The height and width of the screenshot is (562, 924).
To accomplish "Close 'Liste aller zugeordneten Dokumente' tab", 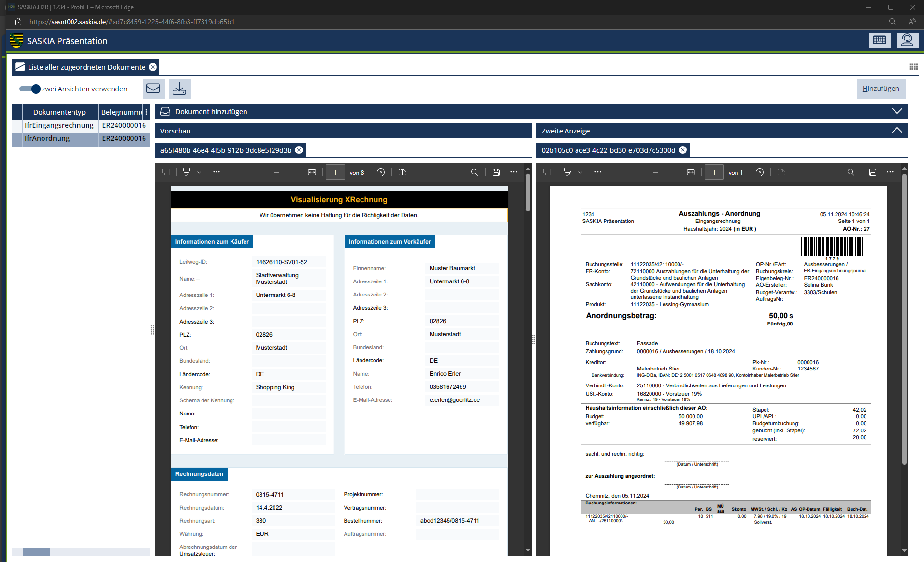I will [153, 67].
